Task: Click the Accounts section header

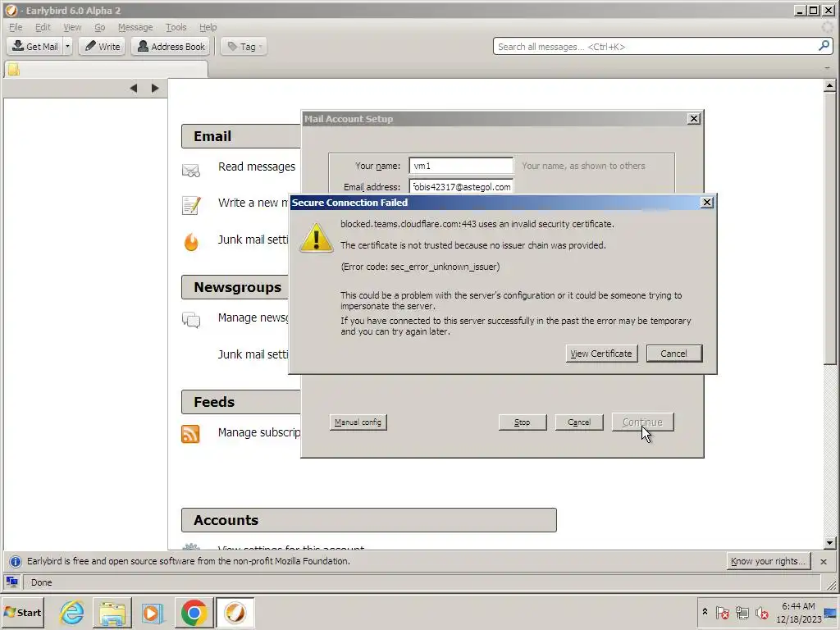Action: (369, 520)
